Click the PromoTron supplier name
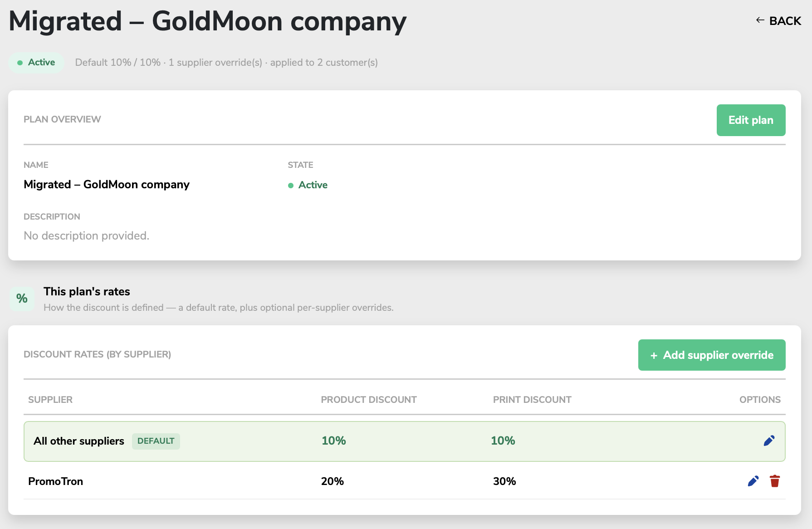This screenshot has height=529, width=812. 55,481
